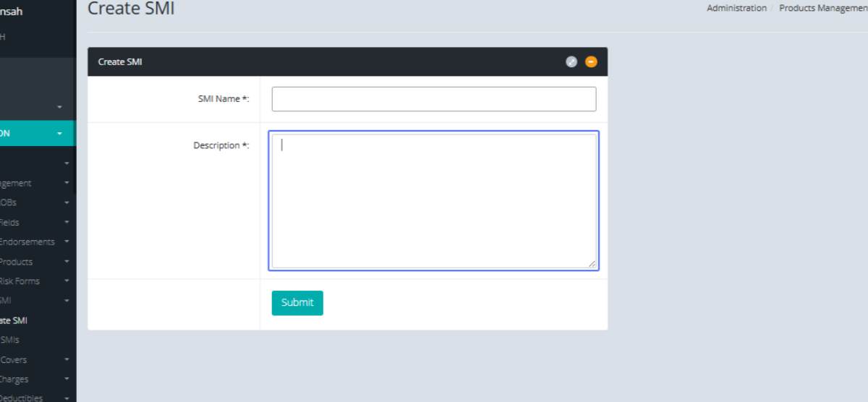Open Administration breadcrumb link
The width and height of the screenshot is (868, 402).
point(736,9)
